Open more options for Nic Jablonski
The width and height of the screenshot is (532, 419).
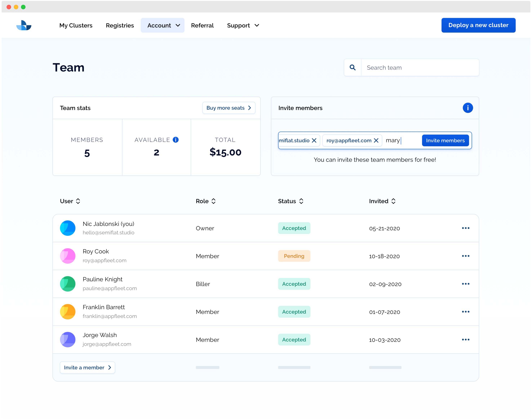coord(465,228)
